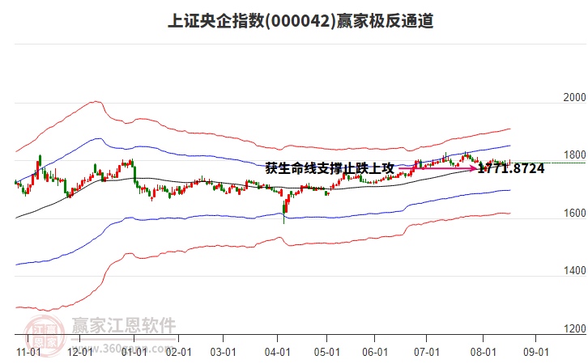Click the chart title 上证央企指数(000042)赢家极反通道
The height and width of the screenshot is (364, 588).
(300, 21)
